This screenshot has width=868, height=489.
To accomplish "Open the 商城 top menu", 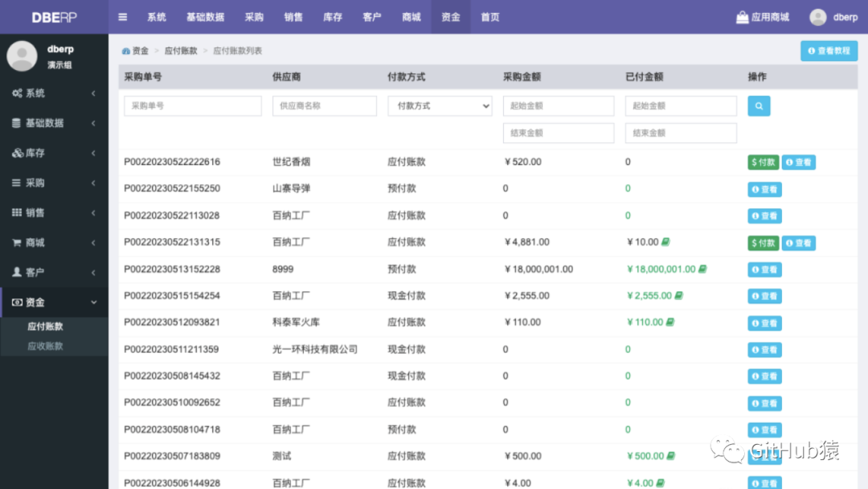I will 411,17.
